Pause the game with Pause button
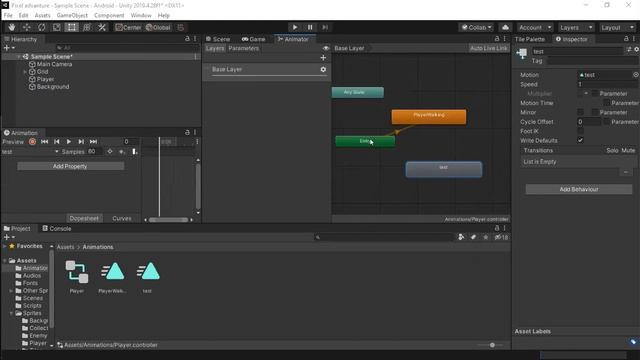640x360 pixels. [310, 27]
